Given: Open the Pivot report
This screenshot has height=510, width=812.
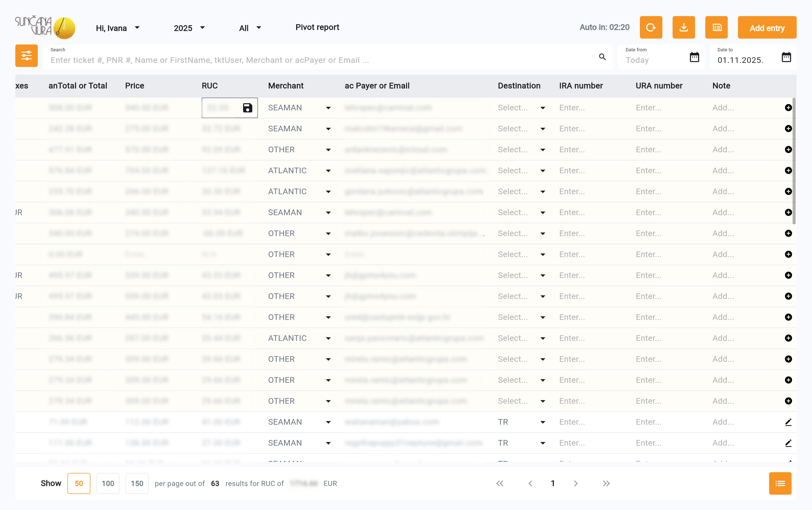Looking at the screenshot, I should click(317, 27).
